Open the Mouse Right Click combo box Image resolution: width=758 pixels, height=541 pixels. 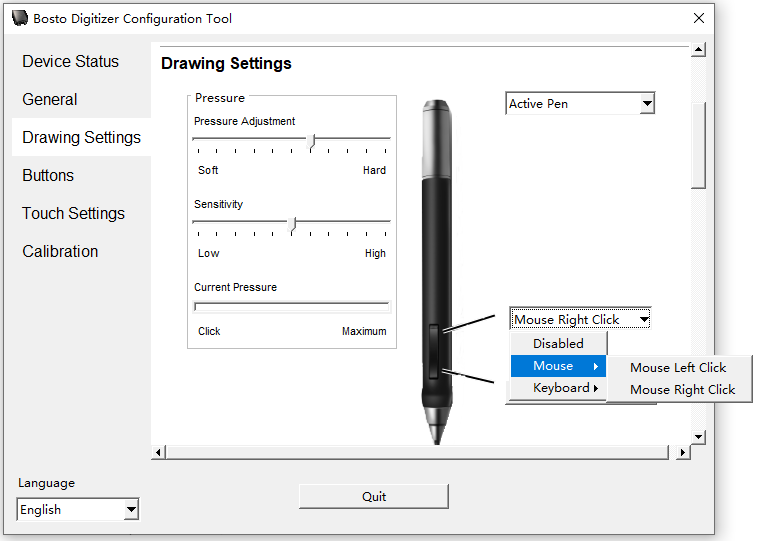pos(580,319)
